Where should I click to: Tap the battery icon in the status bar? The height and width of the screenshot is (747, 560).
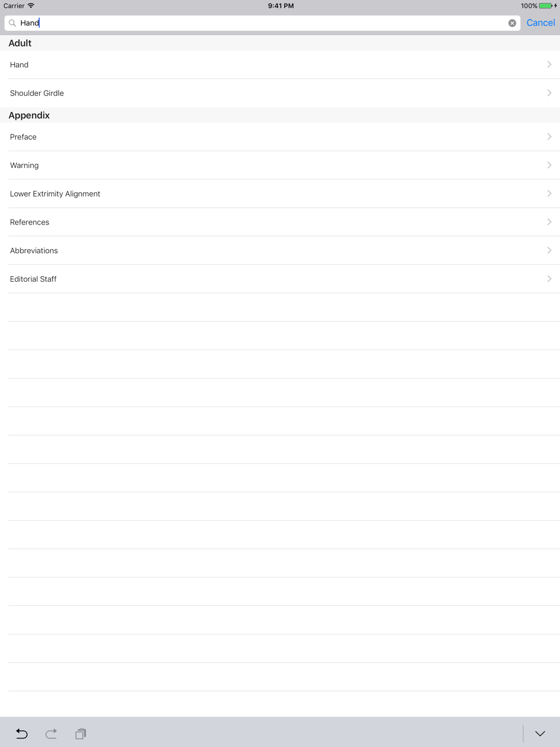[x=545, y=6]
